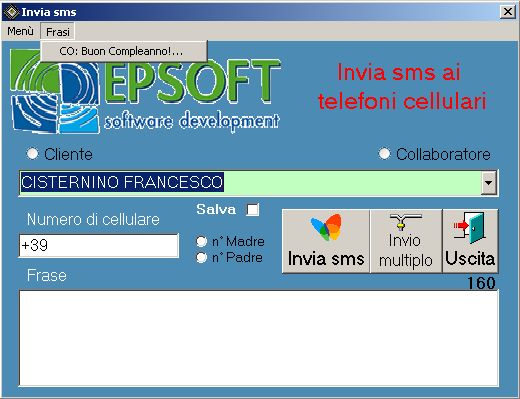Click the Invio multiplo button

click(406, 241)
